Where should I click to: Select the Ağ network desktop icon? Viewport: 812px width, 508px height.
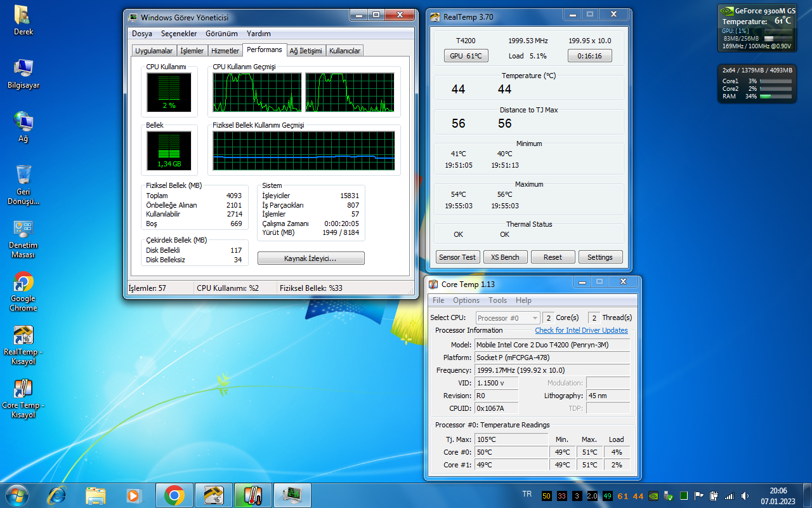(x=23, y=127)
